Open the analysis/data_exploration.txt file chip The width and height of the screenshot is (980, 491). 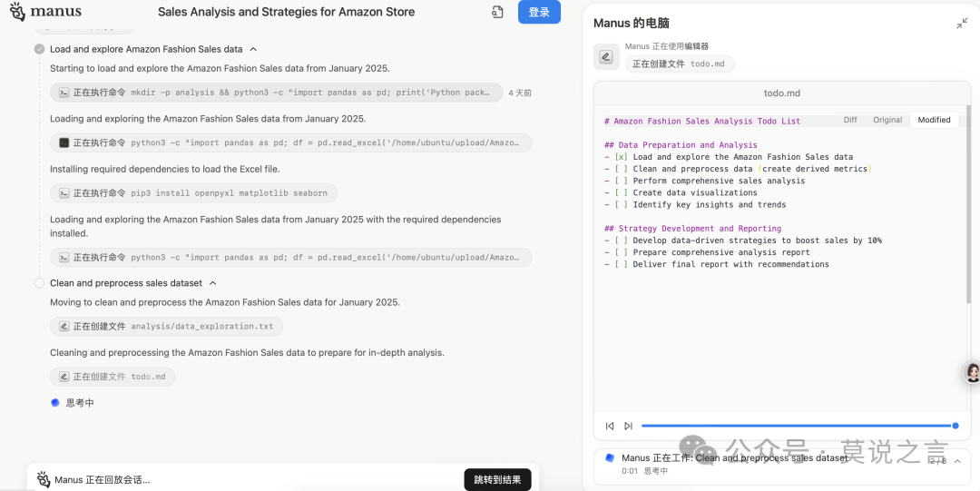pos(166,327)
